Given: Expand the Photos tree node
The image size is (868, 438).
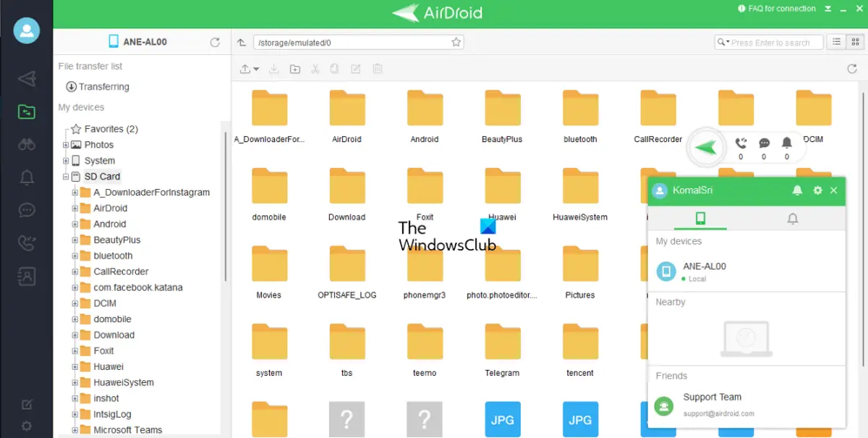Looking at the screenshot, I should pos(66,145).
